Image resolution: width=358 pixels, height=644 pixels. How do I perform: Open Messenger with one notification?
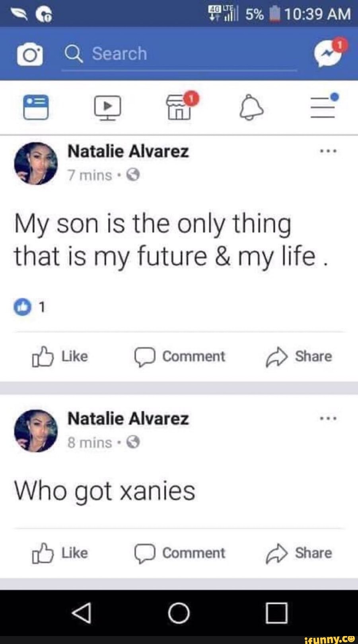[x=329, y=54]
